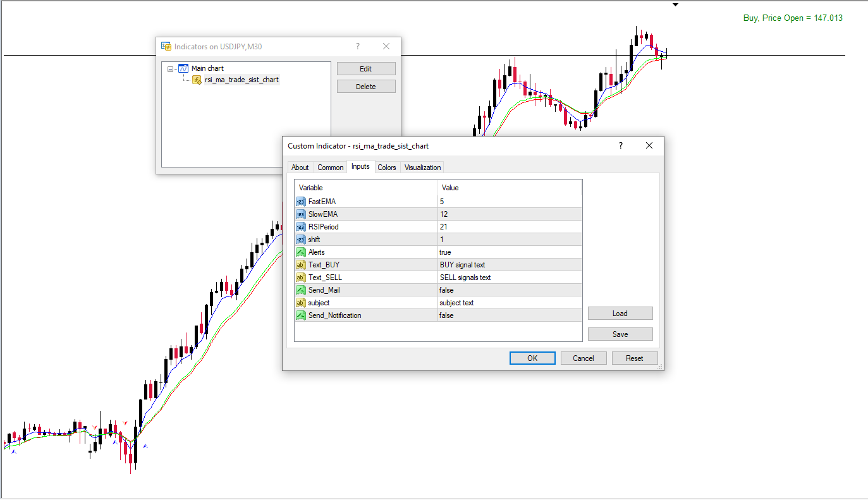Click the Send_Mail boolean variable icon
868x500 pixels.
300,290
